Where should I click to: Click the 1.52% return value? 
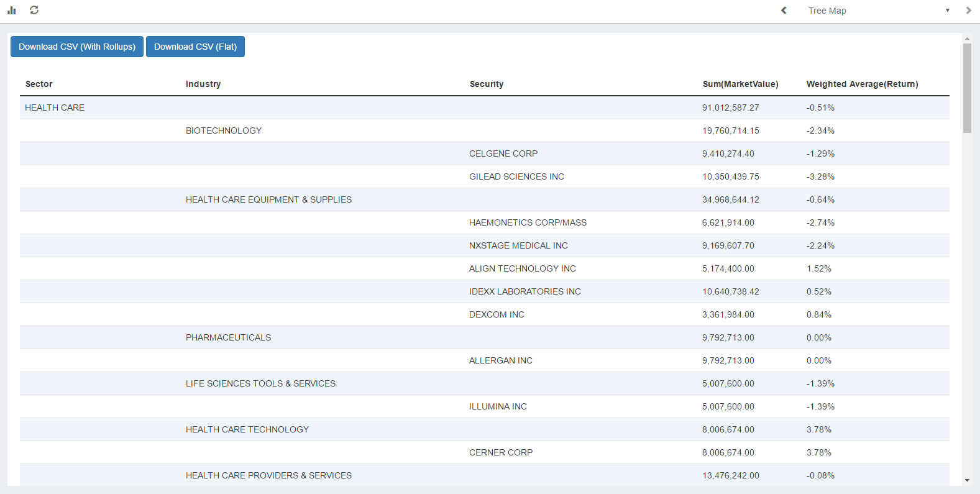819,268
